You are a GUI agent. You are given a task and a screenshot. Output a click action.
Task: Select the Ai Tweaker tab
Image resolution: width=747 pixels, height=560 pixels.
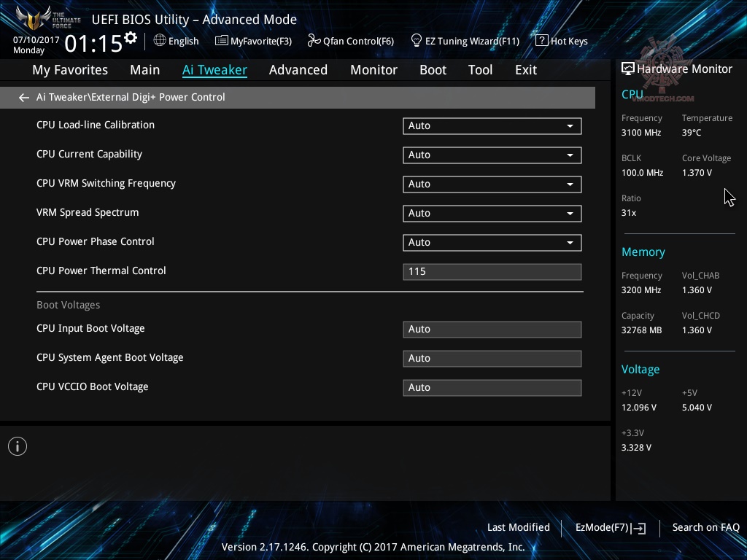click(x=214, y=70)
